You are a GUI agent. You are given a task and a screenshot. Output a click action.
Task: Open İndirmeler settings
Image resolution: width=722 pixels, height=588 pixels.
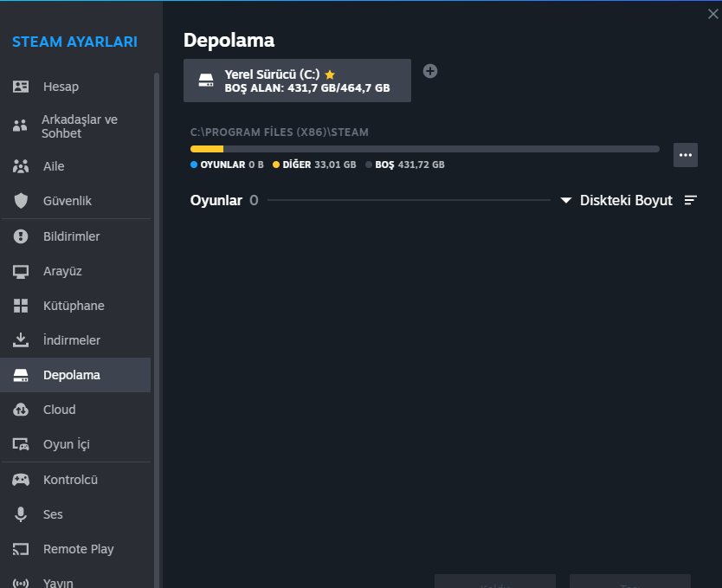[x=75, y=340]
